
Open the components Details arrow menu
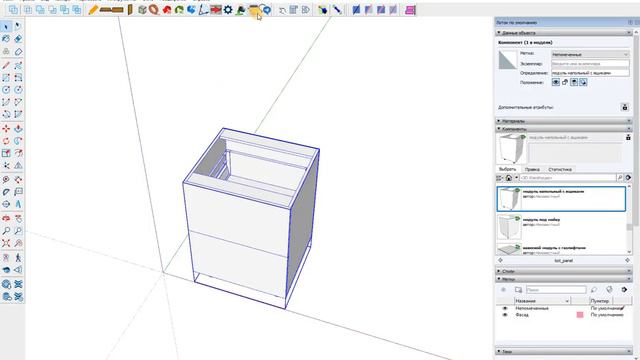[628, 178]
